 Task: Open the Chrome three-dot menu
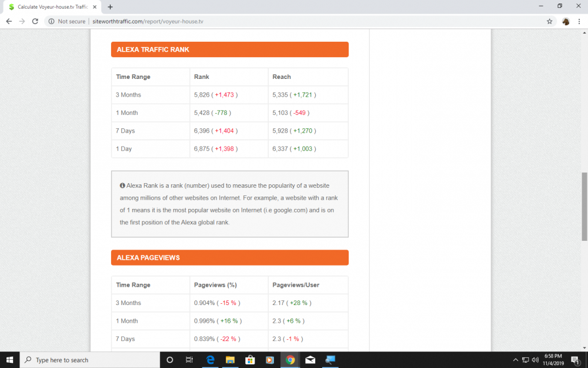point(579,21)
